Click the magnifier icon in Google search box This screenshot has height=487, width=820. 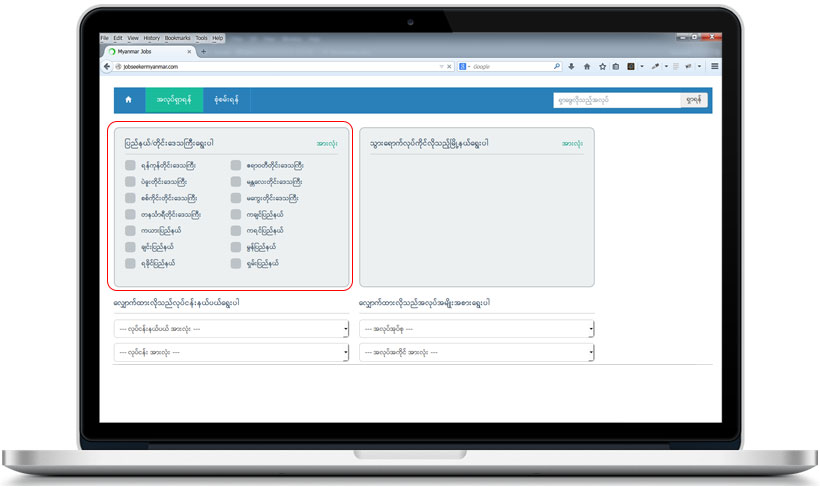(557, 66)
